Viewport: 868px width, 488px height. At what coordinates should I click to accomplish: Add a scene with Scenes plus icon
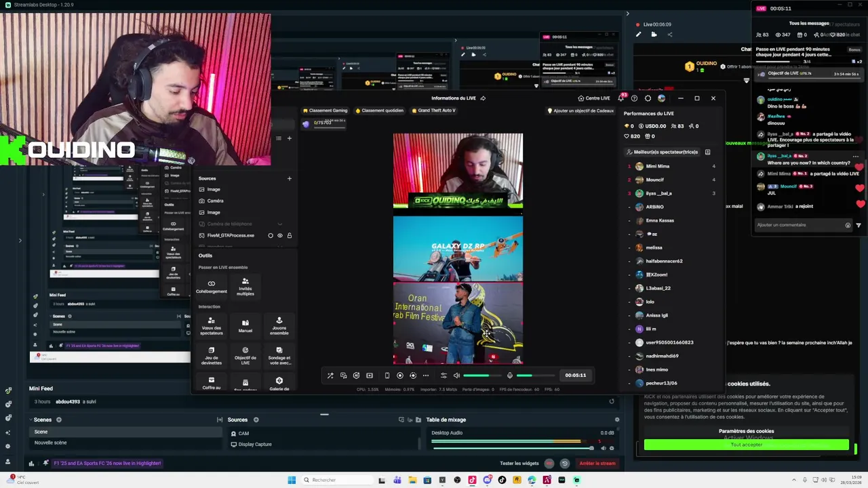(59, 420)
